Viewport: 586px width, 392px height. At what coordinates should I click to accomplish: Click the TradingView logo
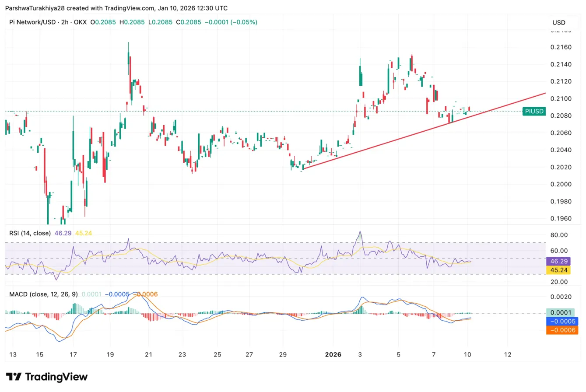(x=45, y=377)
